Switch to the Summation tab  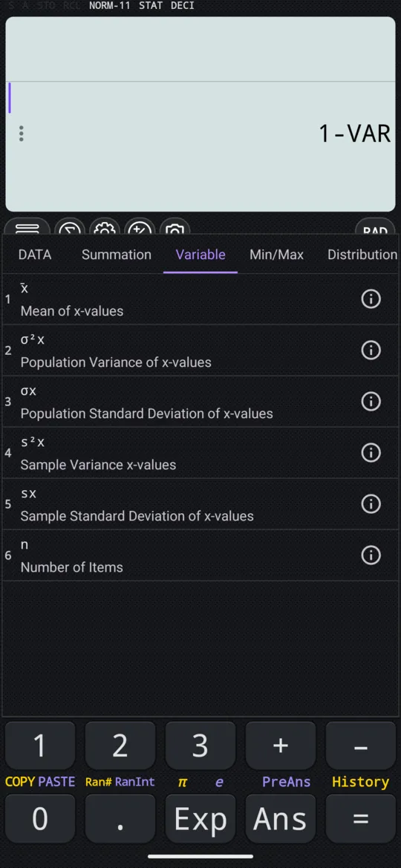(x=117, y=255)
